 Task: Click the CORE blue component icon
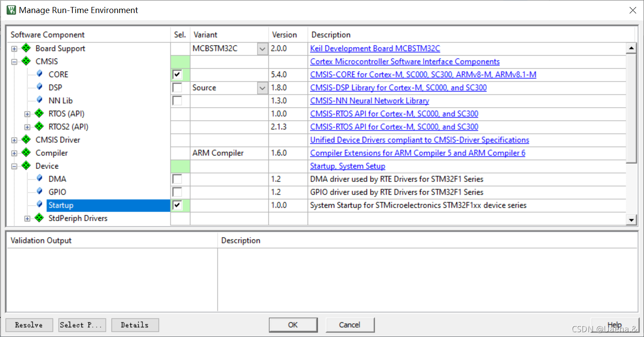40,74
